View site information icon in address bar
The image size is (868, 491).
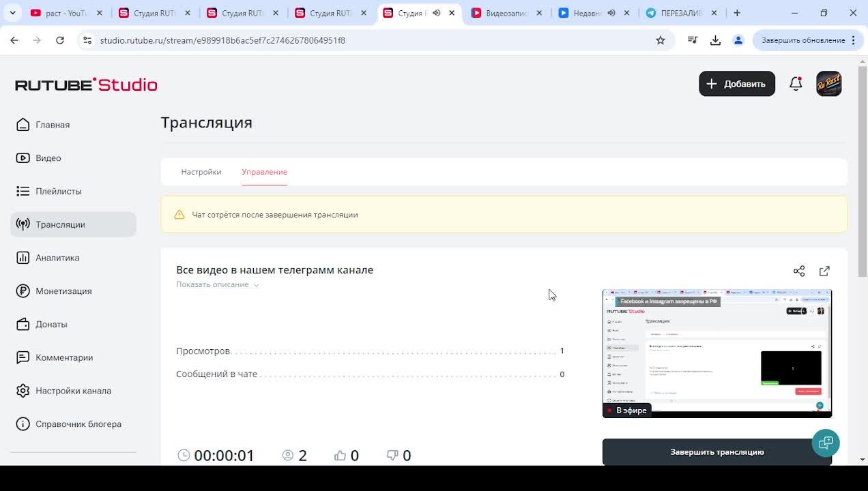click(x=87, y=40)
